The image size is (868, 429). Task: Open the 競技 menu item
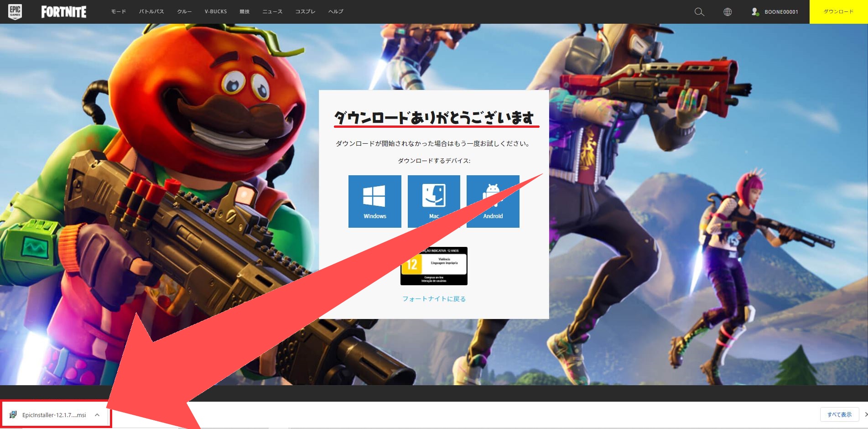pyautogui.click(x=244, y=12)
